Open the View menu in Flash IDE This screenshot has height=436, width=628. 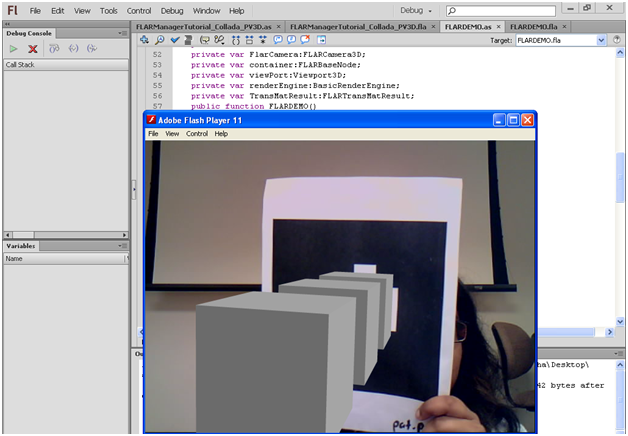82,11
